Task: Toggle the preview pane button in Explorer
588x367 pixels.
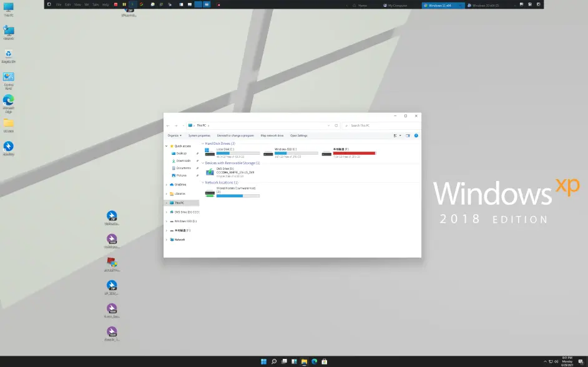Action: pos(408,135)
